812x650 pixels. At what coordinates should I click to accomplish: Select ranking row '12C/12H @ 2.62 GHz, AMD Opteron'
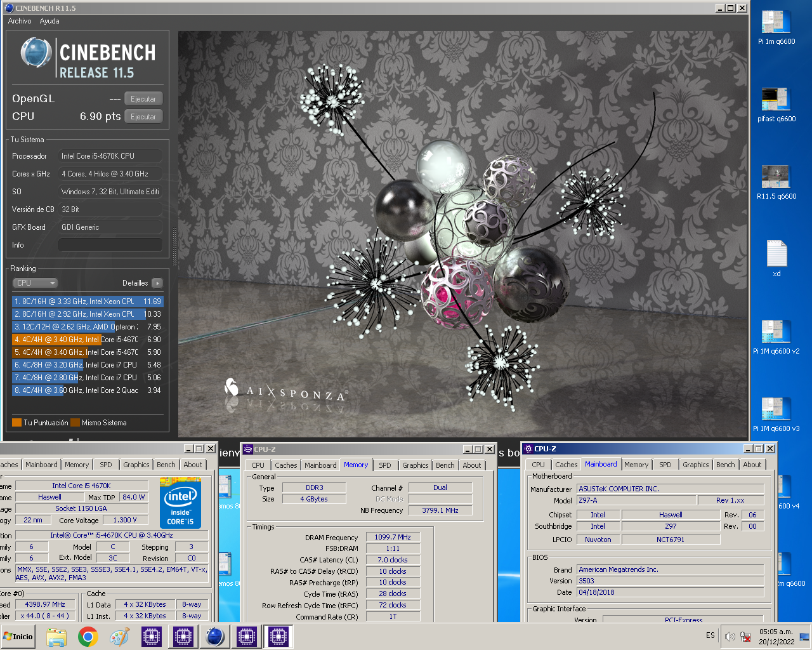pos(88,327)
